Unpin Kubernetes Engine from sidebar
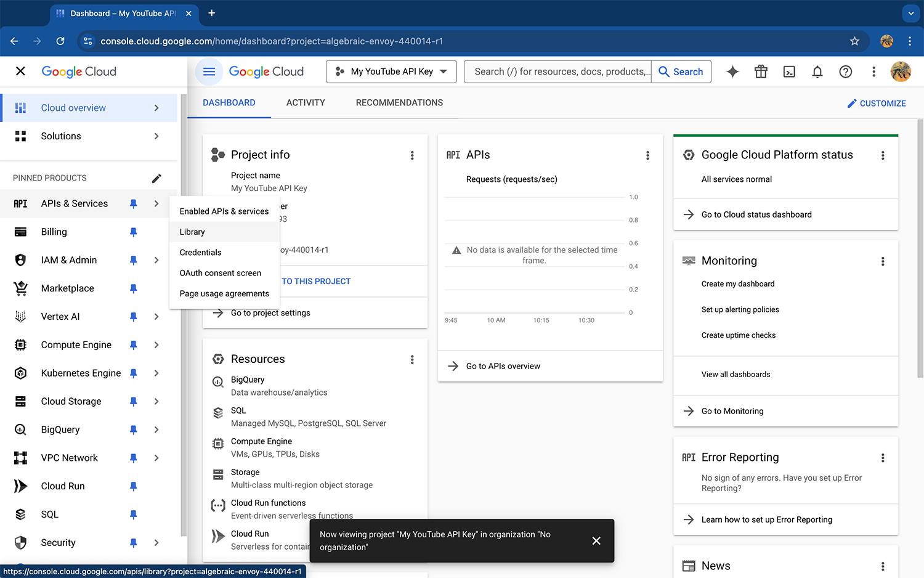924x578 pixels. click(134, 373)
